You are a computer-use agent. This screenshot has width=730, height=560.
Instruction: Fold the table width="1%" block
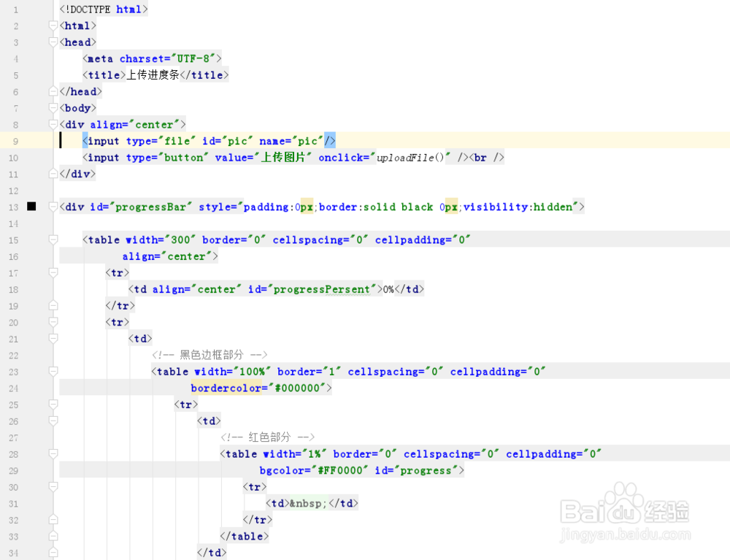pos(53,454)
